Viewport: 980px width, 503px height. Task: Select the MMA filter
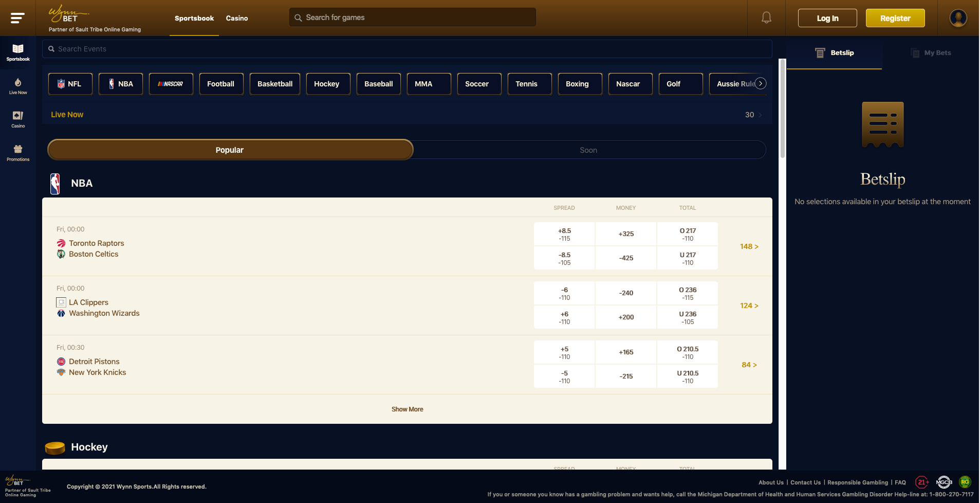tap(429, 84)
